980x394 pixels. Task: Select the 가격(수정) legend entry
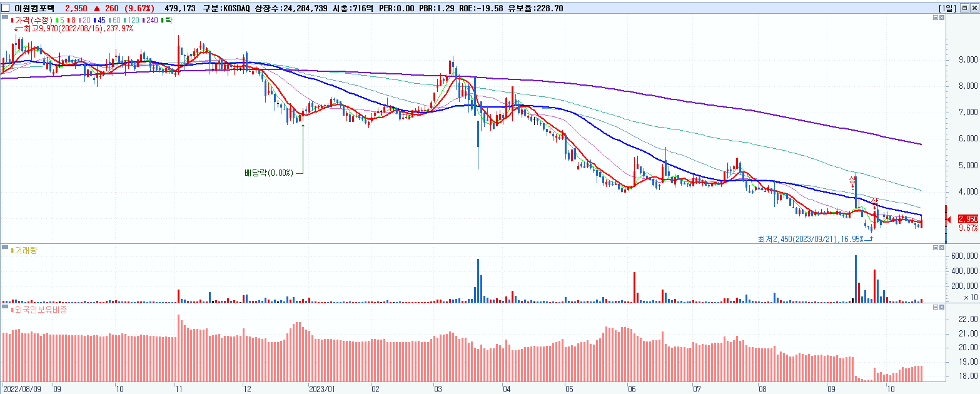(x=31, y=21)
